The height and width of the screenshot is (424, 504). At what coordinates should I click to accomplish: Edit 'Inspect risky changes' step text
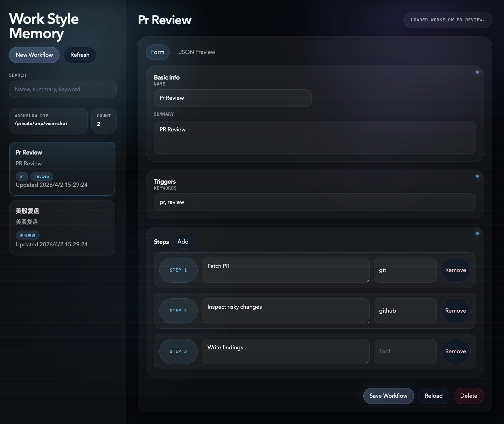pos(286,311)
